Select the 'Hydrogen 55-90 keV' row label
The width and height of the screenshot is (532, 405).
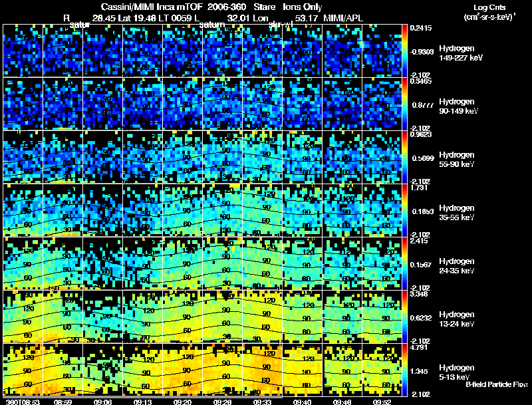pyautogui.click(x=457, y=160)
